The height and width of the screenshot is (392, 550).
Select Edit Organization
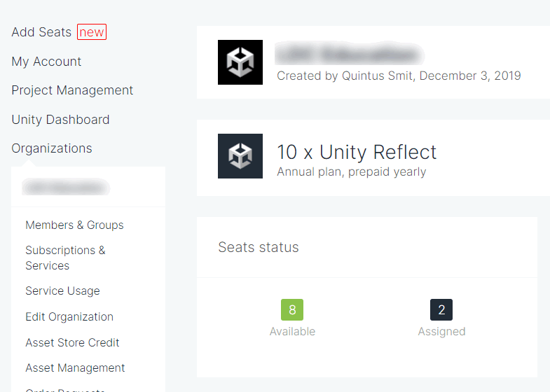(x=69, y=316)
